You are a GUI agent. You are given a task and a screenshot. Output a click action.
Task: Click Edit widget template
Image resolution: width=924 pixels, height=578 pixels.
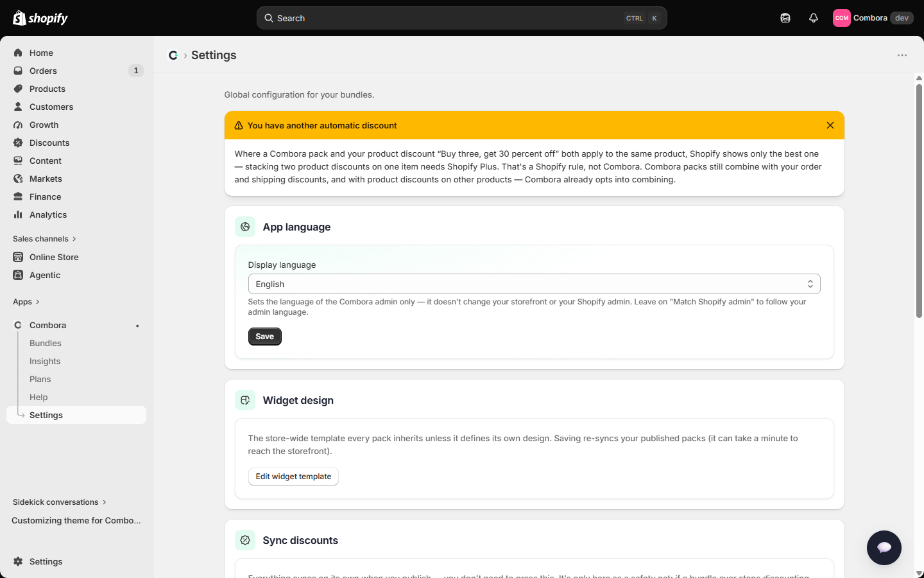click(293, 477)
